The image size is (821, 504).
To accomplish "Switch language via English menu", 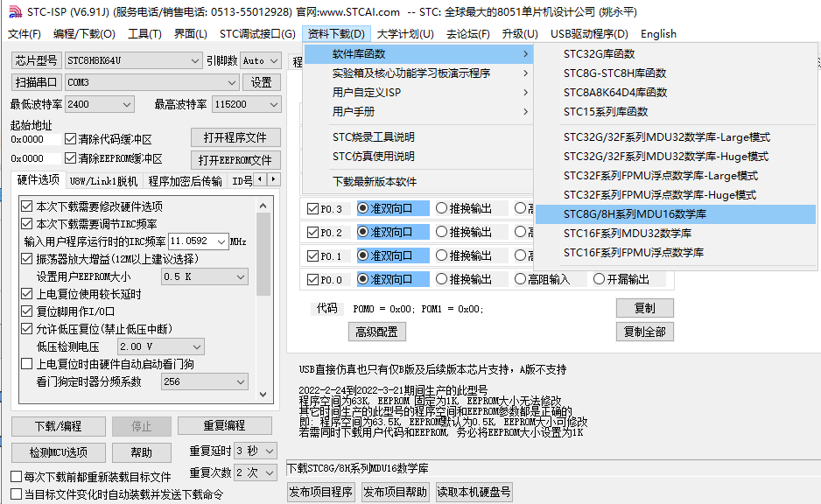I will click(x=658, y=34).
